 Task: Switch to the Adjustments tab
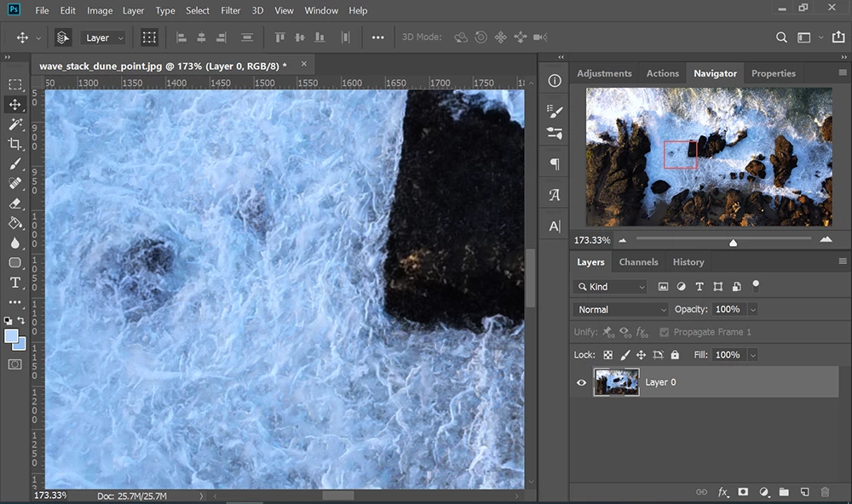[x=604, y=73]
